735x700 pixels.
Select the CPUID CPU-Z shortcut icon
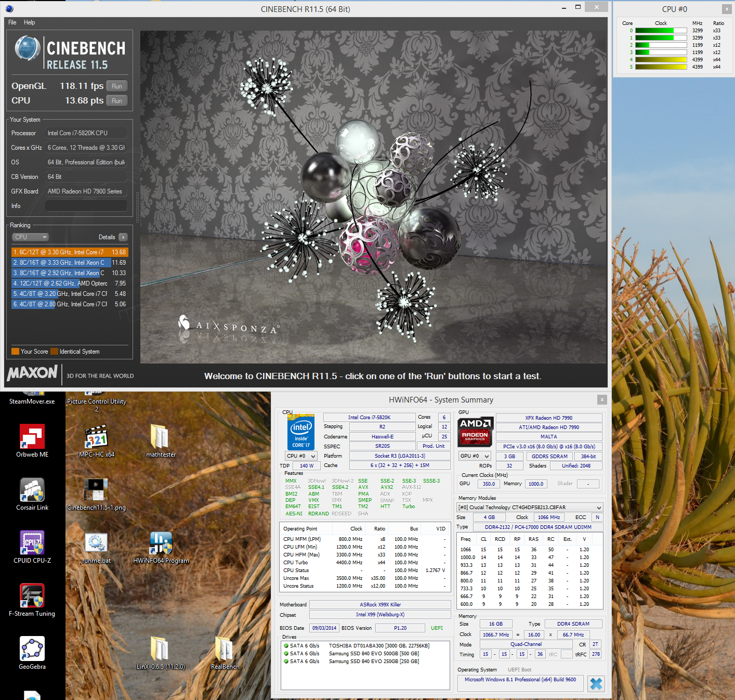[32, 543]
